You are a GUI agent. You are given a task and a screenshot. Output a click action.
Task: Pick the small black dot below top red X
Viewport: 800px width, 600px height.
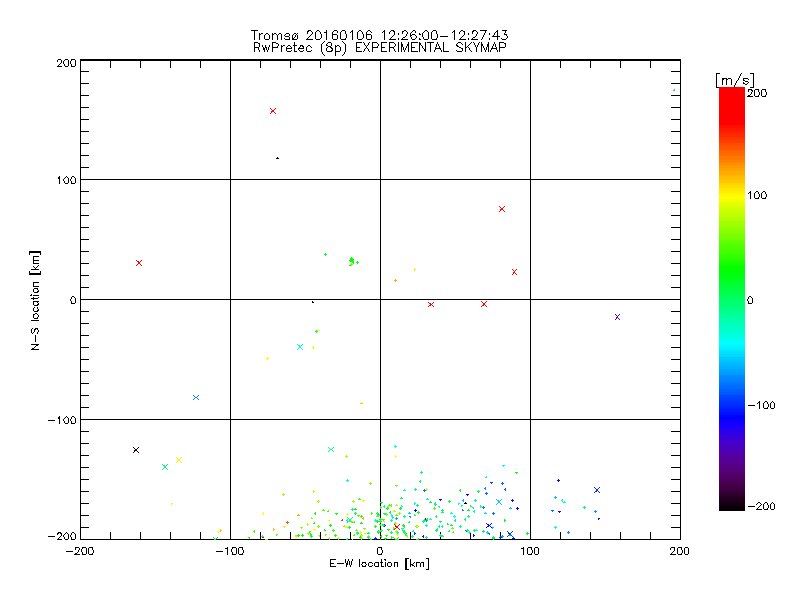click(x=277, y=158)
